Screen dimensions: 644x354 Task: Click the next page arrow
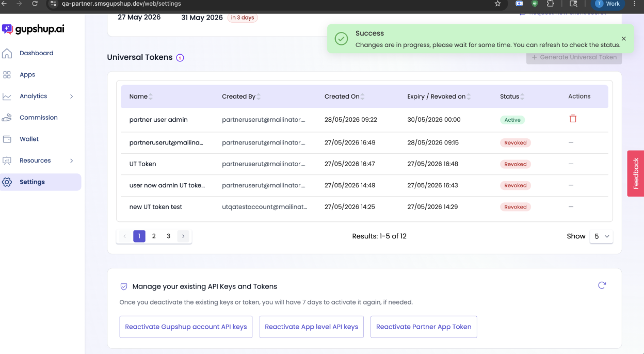183,236
